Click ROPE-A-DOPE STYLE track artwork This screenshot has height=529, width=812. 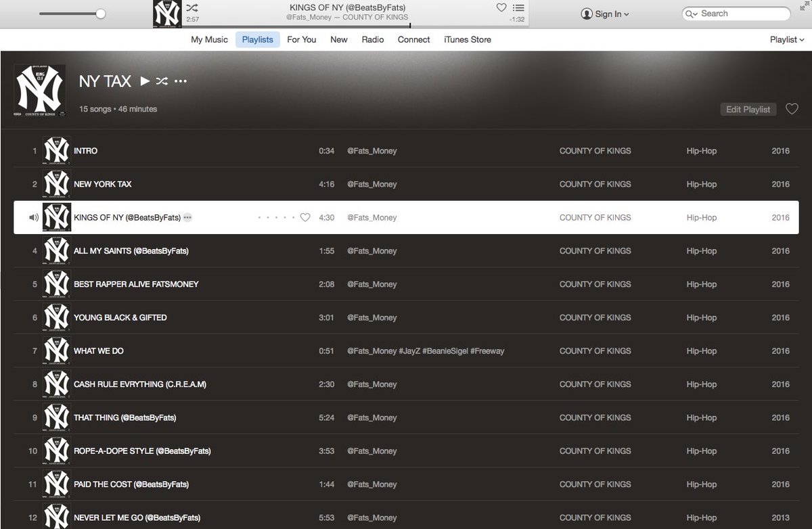click(x=57, y=451)
